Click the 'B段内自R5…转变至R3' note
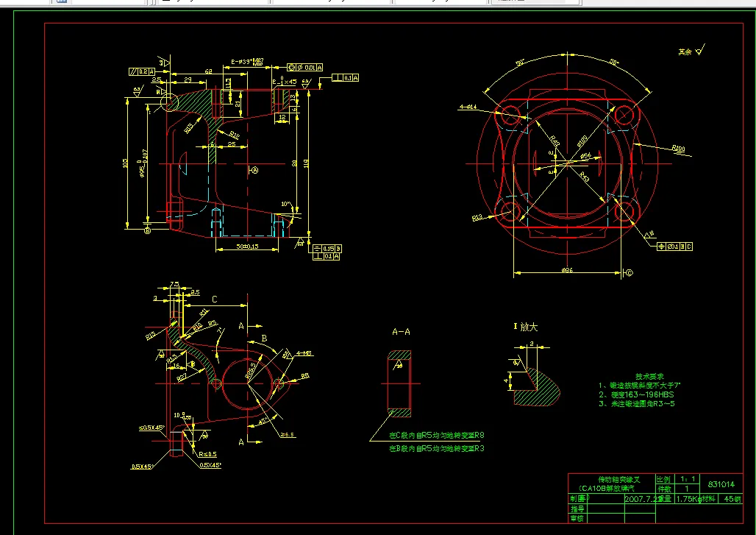 (x=437, y=449)
